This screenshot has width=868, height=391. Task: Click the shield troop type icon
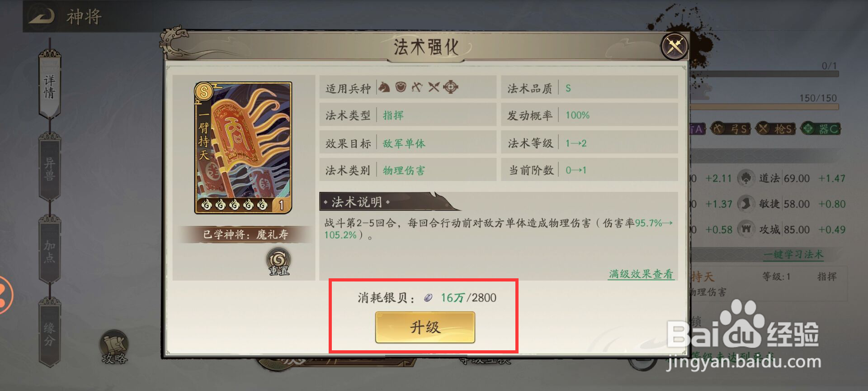coord(401,86)
